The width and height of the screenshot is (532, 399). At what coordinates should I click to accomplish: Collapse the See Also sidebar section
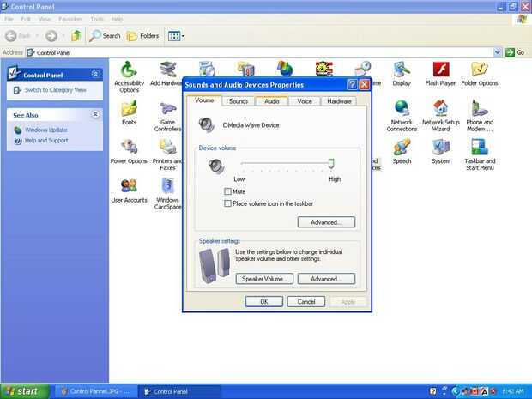pyautogui.click(x=95, y=113)
